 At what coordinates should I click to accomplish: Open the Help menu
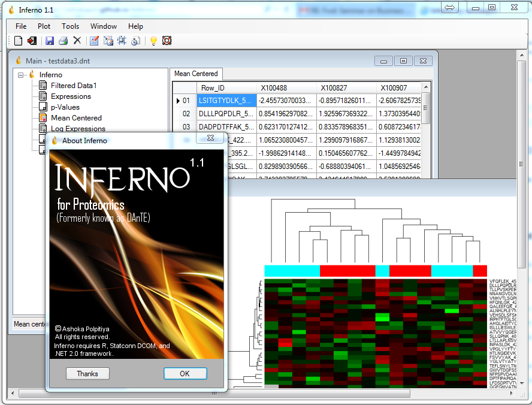click(x=135, y=26)
